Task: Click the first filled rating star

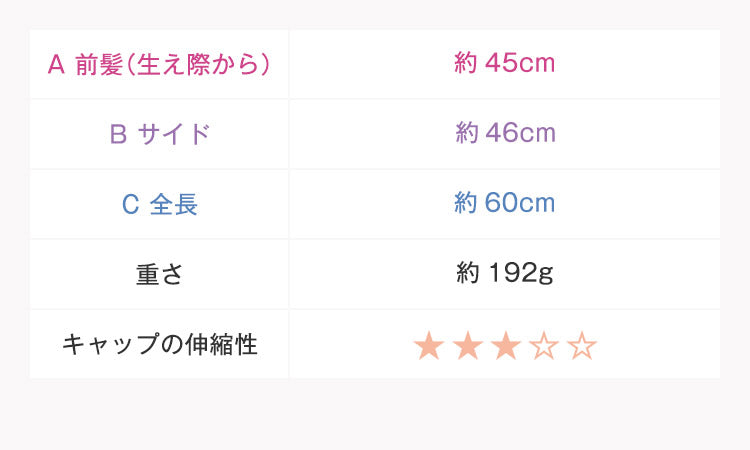Action: click(429, 346)
